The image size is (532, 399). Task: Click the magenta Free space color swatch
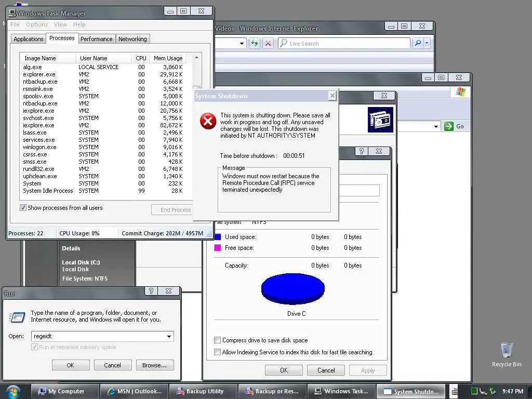pos(218,248)
